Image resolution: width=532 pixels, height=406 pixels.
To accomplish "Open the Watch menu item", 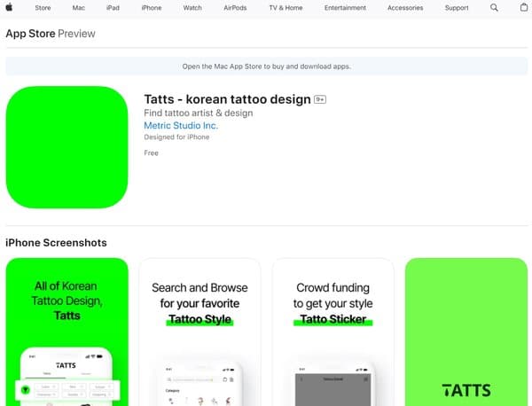I will (x=192, y=8).
